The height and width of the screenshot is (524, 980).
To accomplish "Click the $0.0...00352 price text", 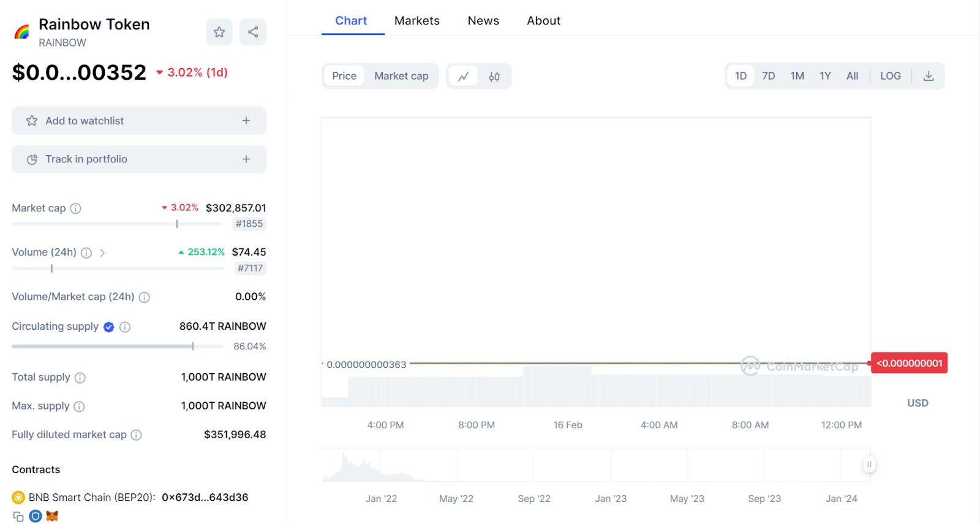I will [x=79, y=72].
